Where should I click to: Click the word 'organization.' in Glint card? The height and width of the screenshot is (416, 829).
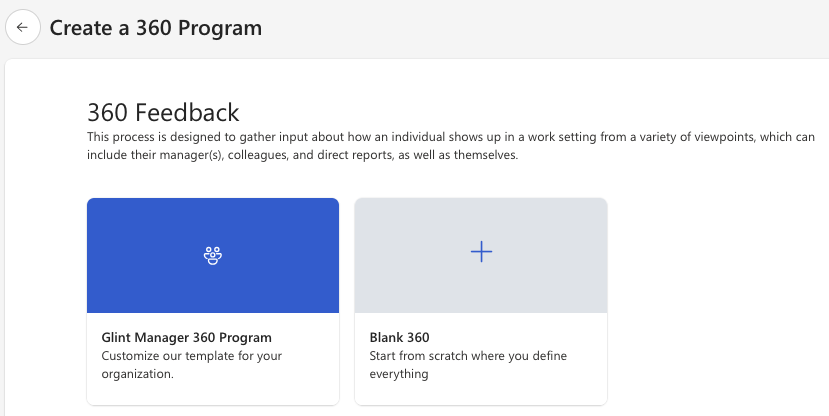coord(137,374)
